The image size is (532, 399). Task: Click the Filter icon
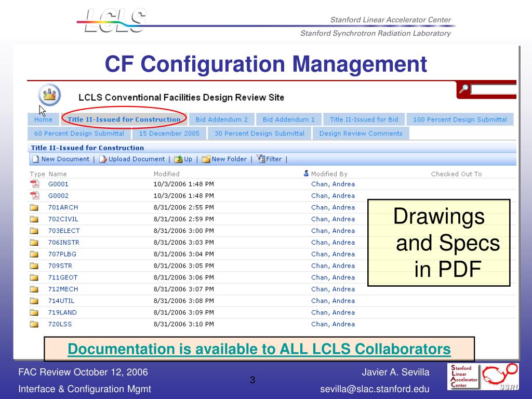261,158
